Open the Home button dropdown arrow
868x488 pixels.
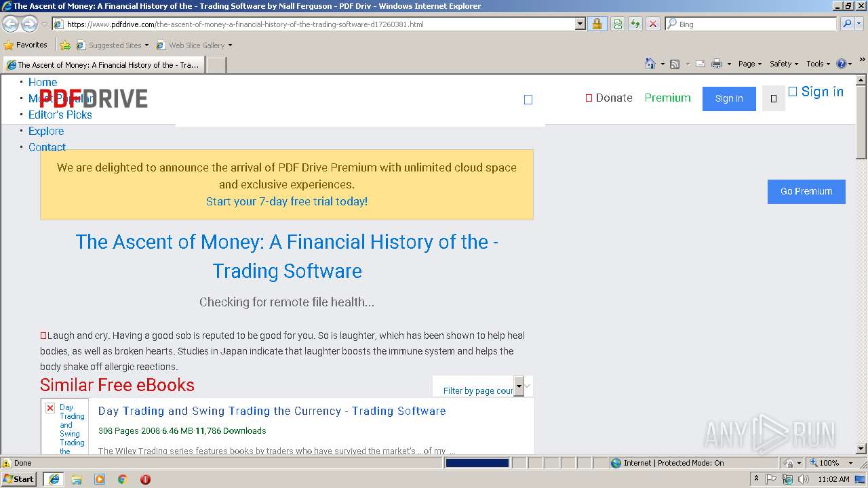663,64
